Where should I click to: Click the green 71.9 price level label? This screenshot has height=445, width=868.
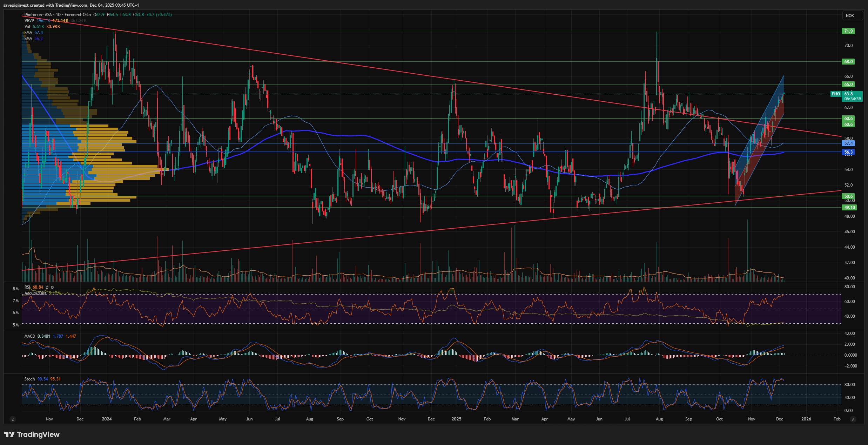(x=848, y=31)
